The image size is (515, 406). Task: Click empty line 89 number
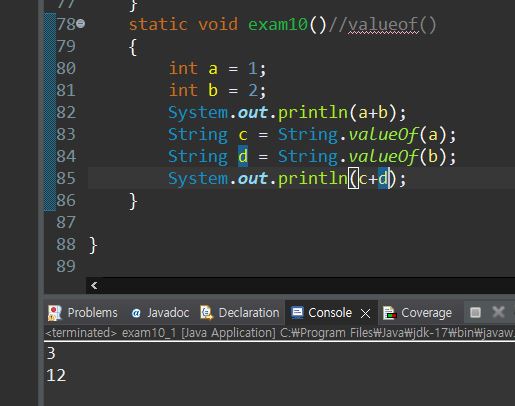pos(66,266)
